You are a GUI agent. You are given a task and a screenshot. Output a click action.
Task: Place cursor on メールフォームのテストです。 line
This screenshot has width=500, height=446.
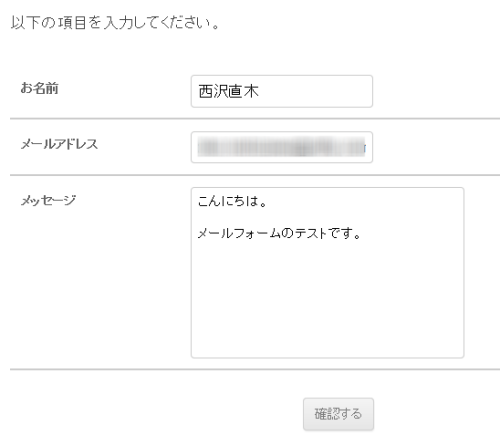pos(279,233)
